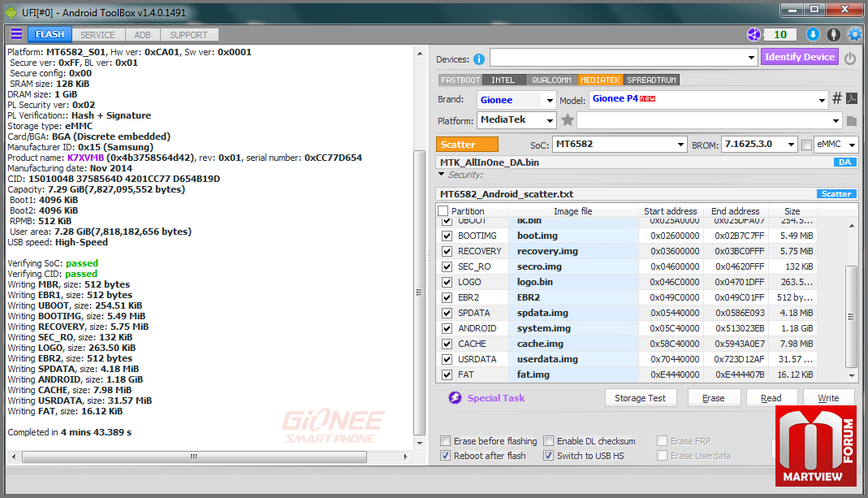This screenshot has height=498, width=868.
Task: Click the Erase button
Action: (x=714, y=398)
